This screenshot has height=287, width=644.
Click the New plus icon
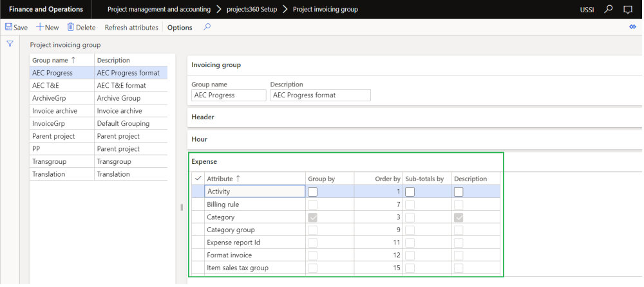[x=40, y=27]
